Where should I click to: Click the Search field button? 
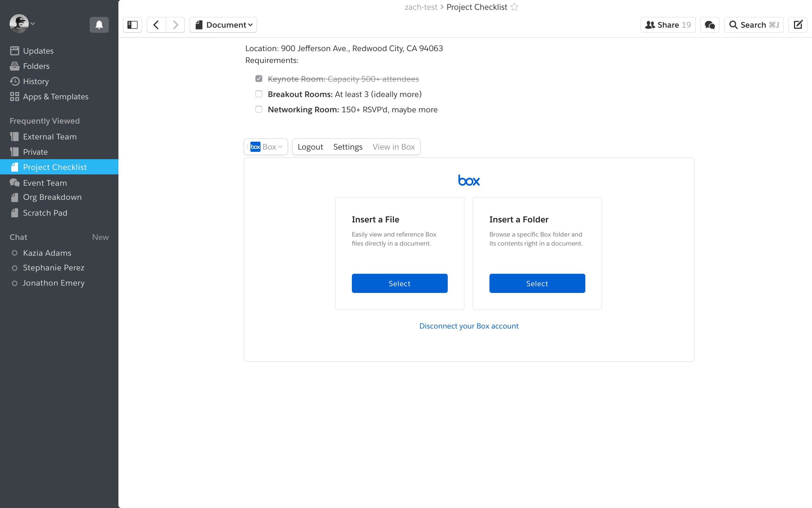[x=754, y=25]
